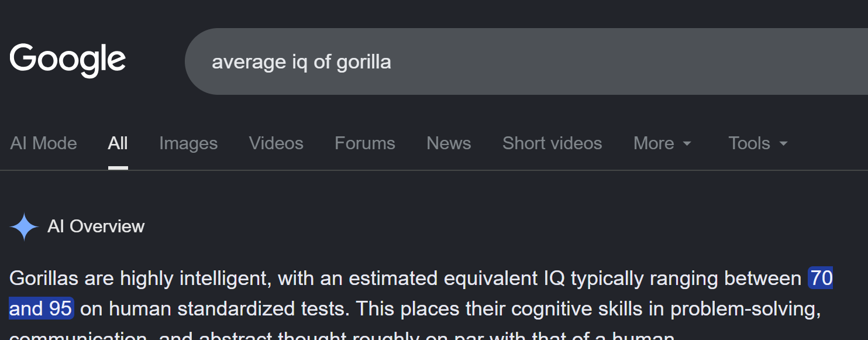Open the Images results tab
The image size is (868, 340).
point(188,143)
